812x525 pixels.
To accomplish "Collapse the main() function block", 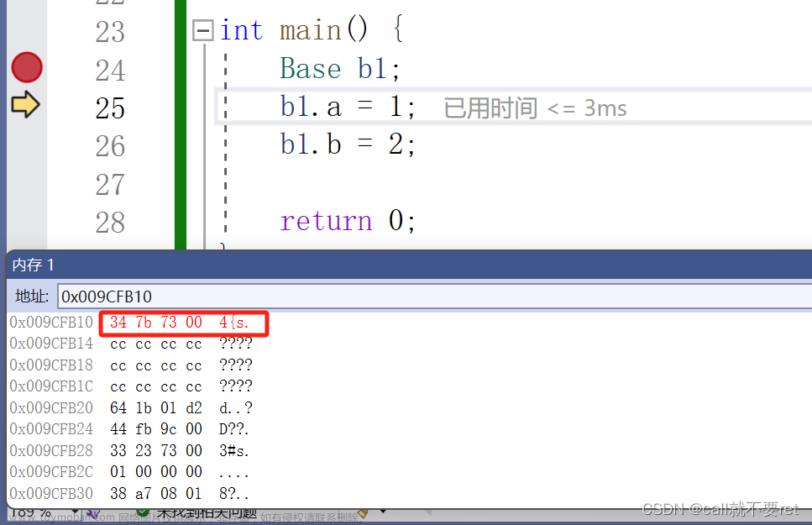I will pos(202,30).
